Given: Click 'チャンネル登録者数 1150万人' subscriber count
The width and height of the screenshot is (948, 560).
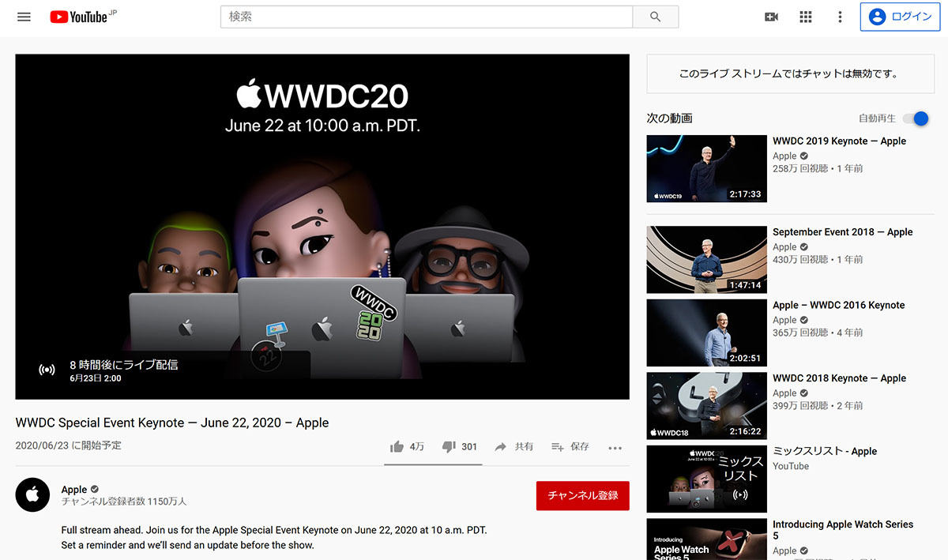Looking at the screenshot, I should click(x=124, y=502).
